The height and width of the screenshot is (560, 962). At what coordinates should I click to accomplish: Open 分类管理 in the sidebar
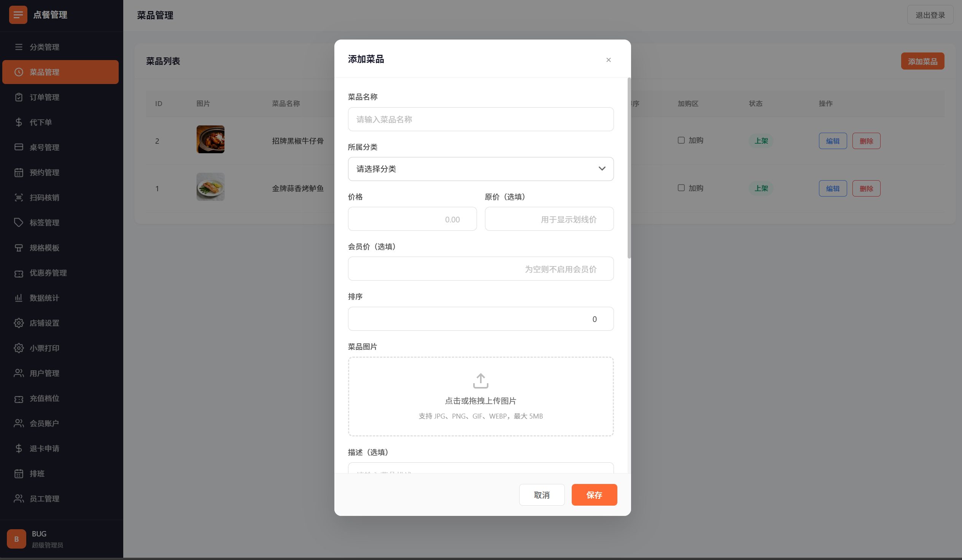click(44, 47)
